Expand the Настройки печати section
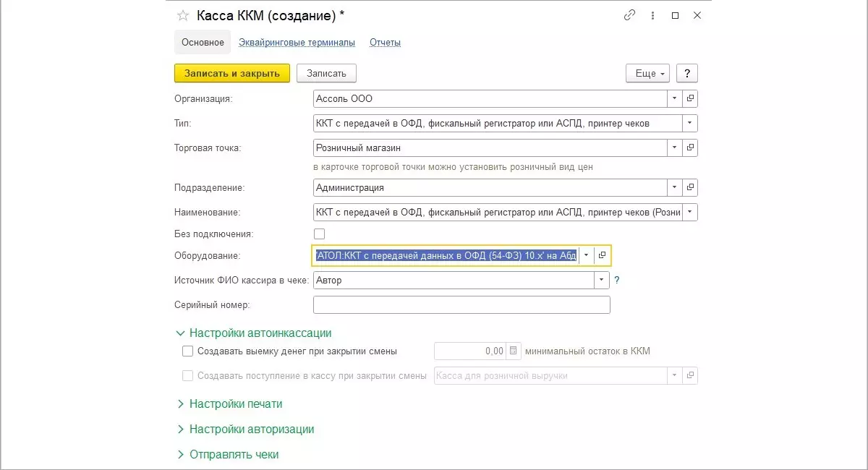This screenshot has width=868, height=470. tap(235, 403)
